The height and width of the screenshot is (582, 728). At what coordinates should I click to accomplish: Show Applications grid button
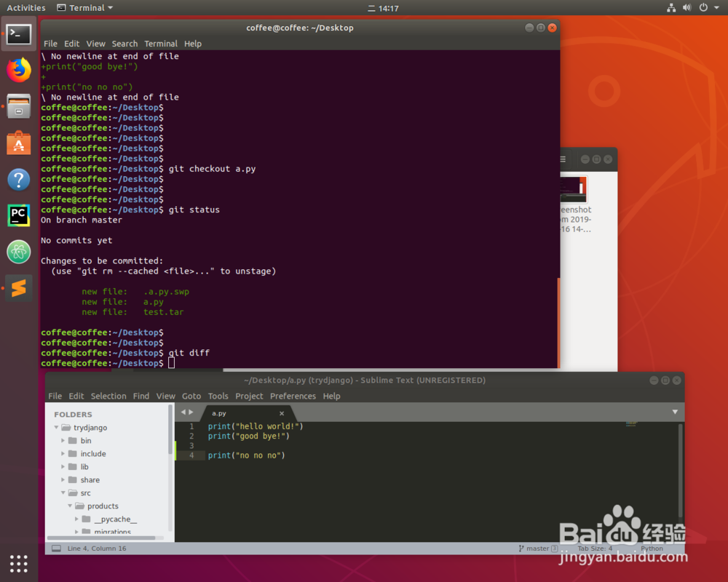[19, 563]
